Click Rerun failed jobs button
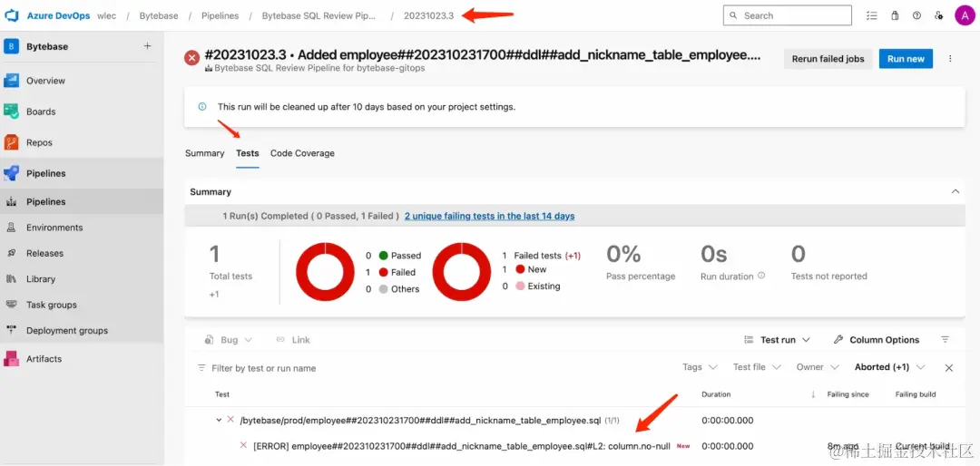980x466 pixels. coord(828,59)
